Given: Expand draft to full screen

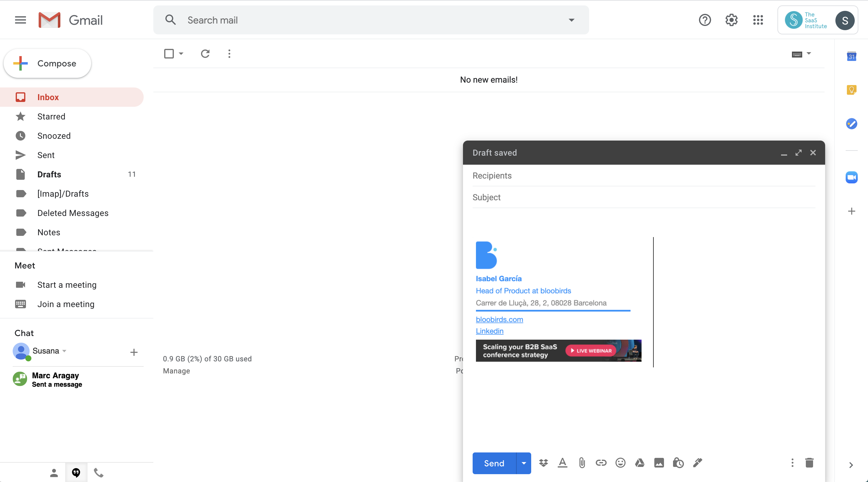Looking at the screenshot, I should 798,153.
